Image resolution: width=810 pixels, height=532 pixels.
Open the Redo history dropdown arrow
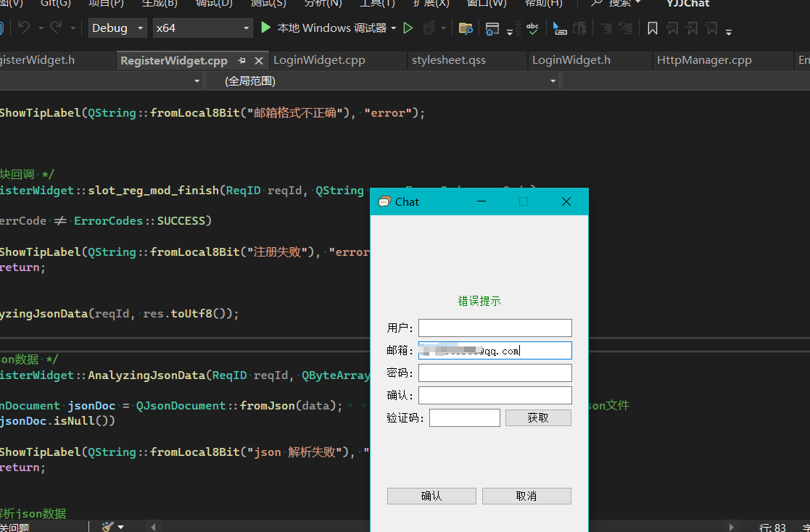(73, 28)
